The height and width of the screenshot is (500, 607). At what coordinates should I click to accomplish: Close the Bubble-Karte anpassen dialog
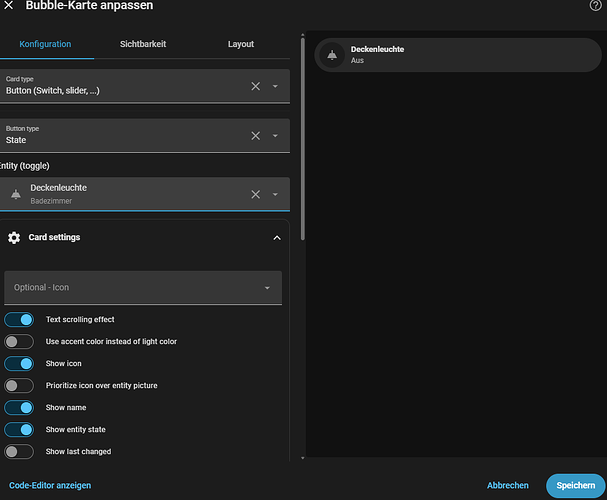9,5
